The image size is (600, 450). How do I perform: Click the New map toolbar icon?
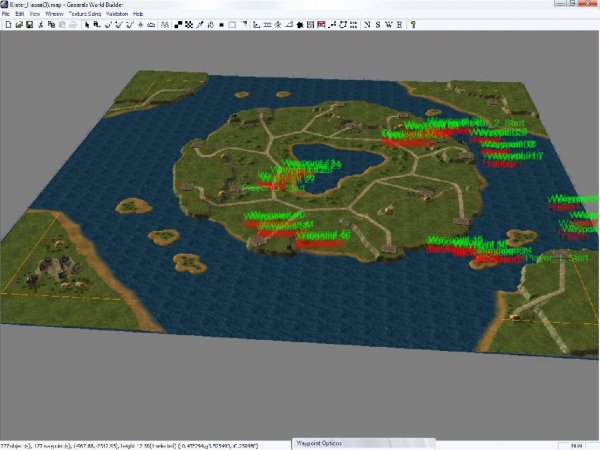8,24
